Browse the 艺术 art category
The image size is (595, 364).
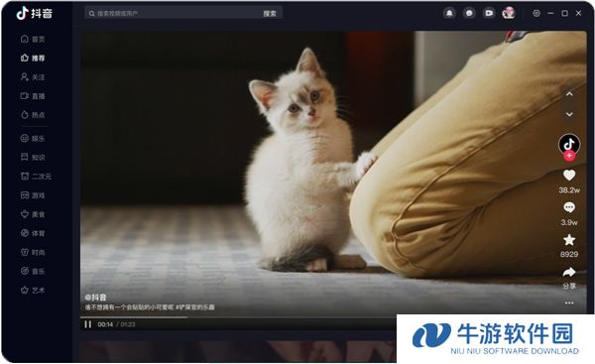[33, 291]
